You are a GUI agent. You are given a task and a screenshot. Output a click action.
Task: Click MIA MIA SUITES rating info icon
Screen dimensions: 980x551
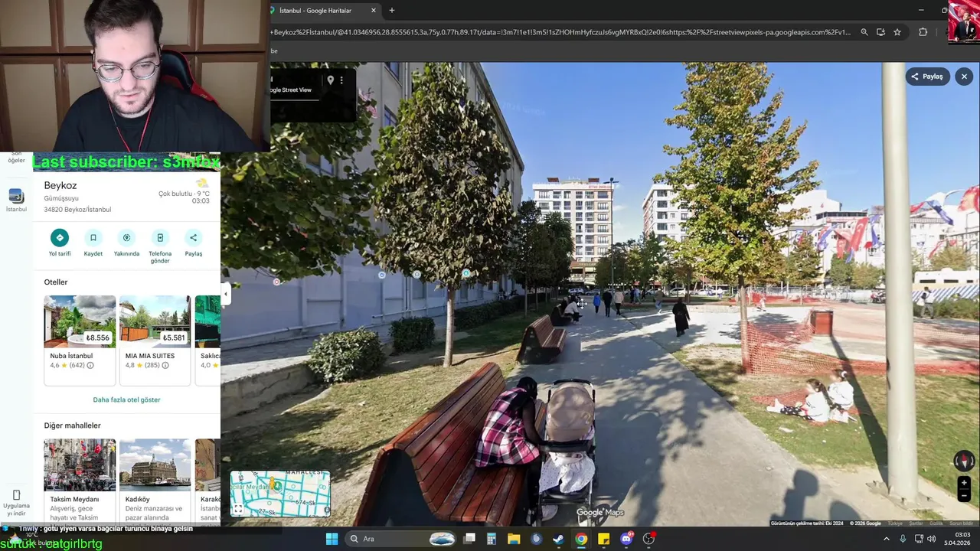pos(165,366)
